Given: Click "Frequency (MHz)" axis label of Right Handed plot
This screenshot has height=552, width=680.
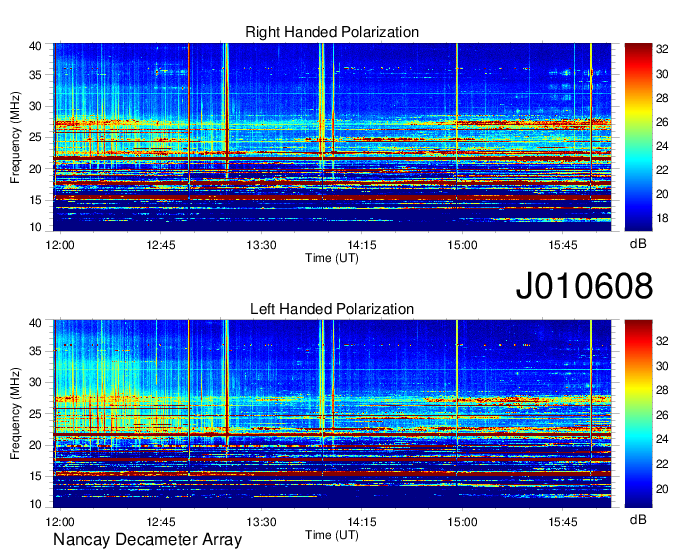Looking at the screenshot, I should [15, 137].
